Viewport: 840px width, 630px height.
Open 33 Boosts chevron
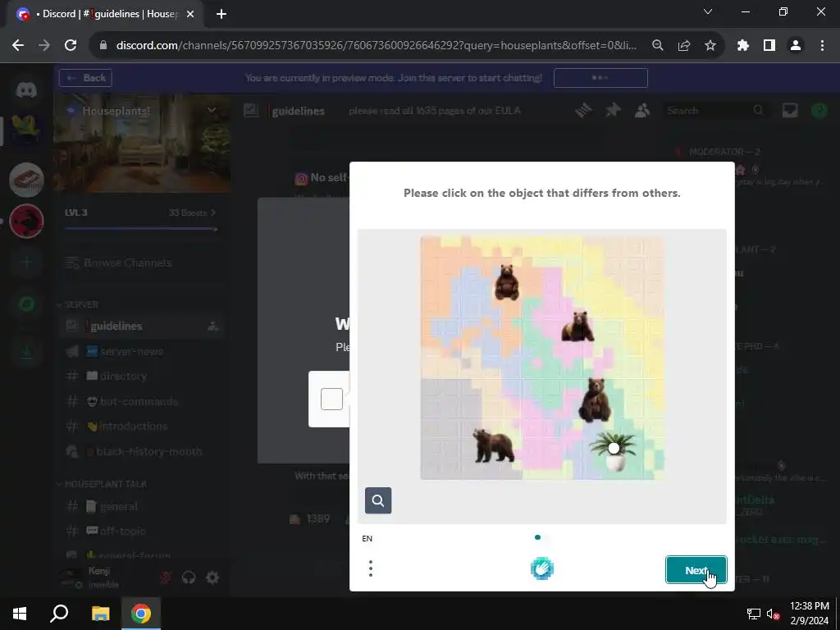pos(214,212)
